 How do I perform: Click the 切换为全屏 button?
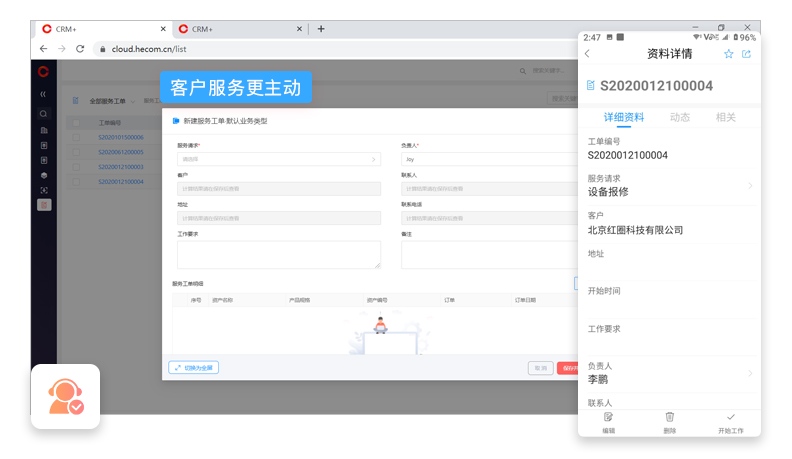[193, 367]
